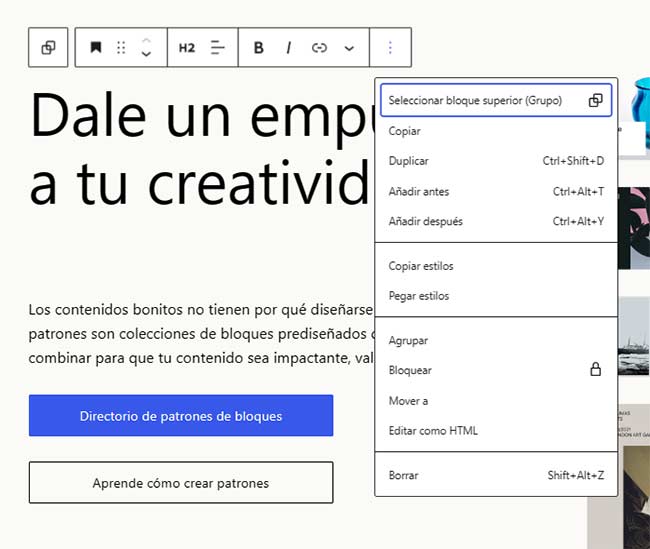Choose Añadir antes menu entry
The image size is (650, 549).
pyautogui.click(x=496, y=192)
